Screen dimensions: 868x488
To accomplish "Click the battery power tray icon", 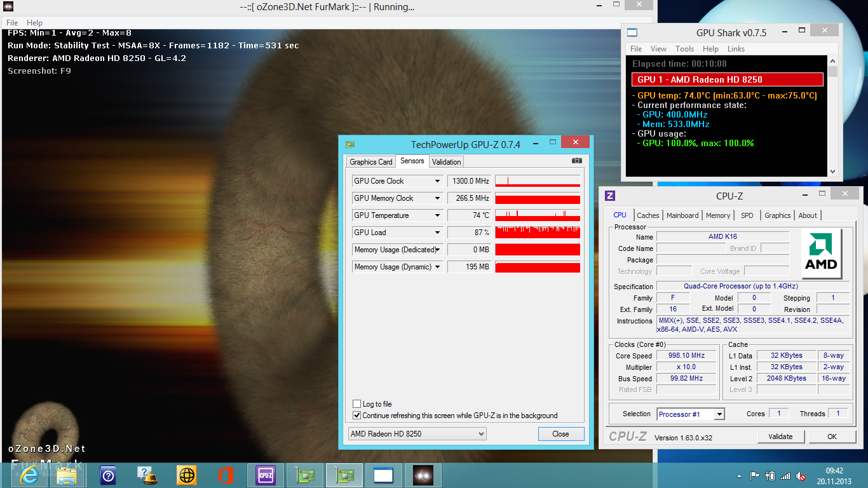I will (770, 476).
